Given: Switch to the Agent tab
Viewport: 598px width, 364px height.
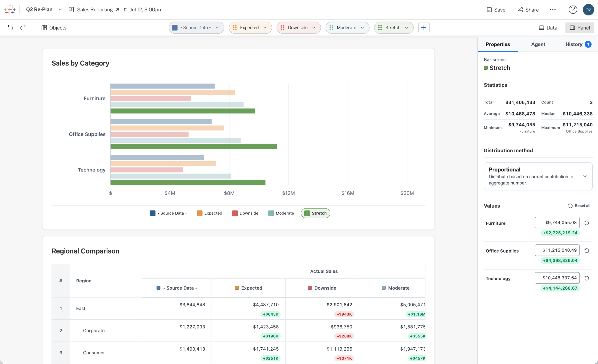Looking at the screenshot, I should [x=538, y=44].
